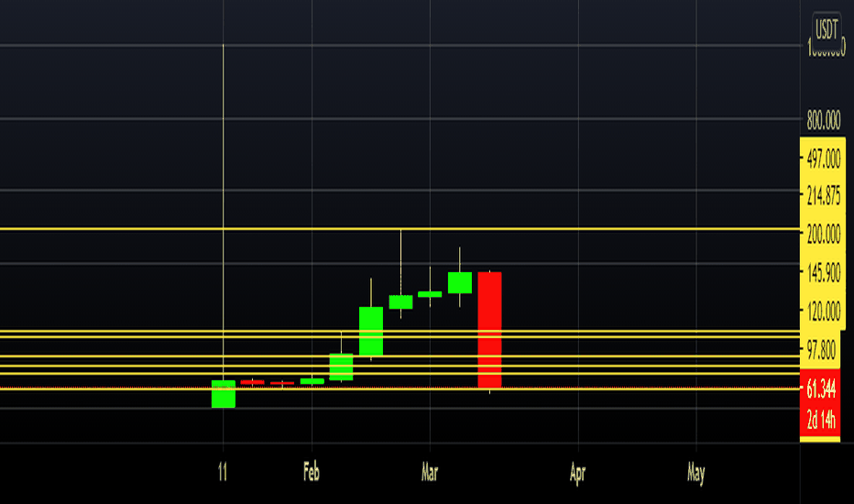The image size is (854, 504).
Task: Click the 145.900 price label
Action: pos(824,272)
